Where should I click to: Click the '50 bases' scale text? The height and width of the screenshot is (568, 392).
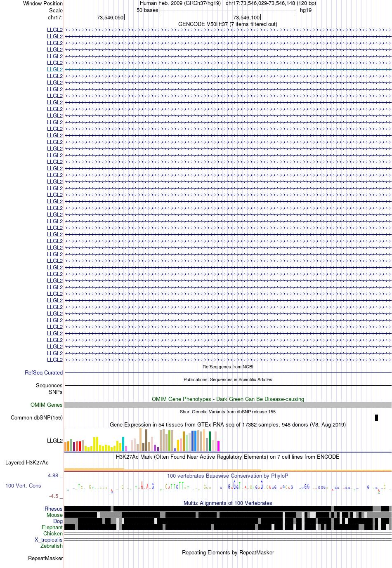pos(147,10)
